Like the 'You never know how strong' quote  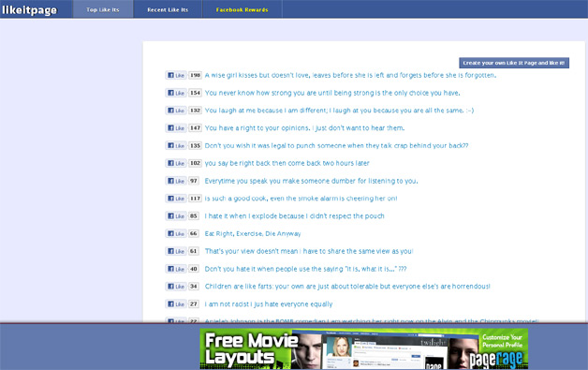click(176, 93)
